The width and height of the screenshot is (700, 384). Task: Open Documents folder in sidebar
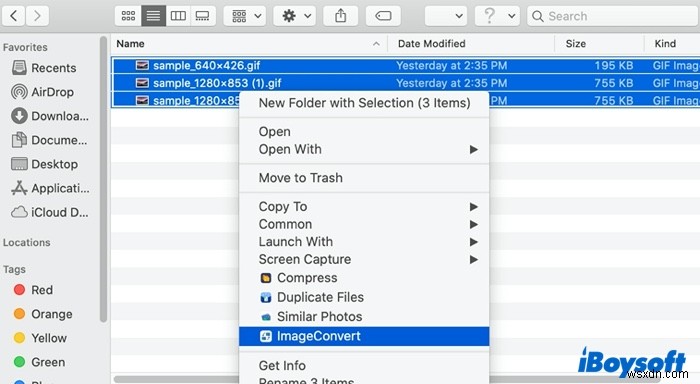click(x=49, y=140)
